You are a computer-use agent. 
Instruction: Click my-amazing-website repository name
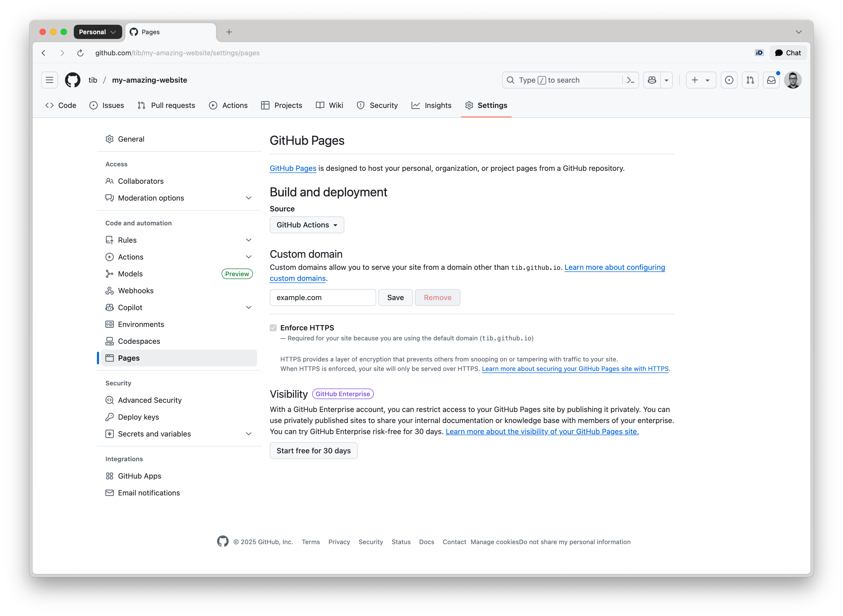(x=150, y=80)
